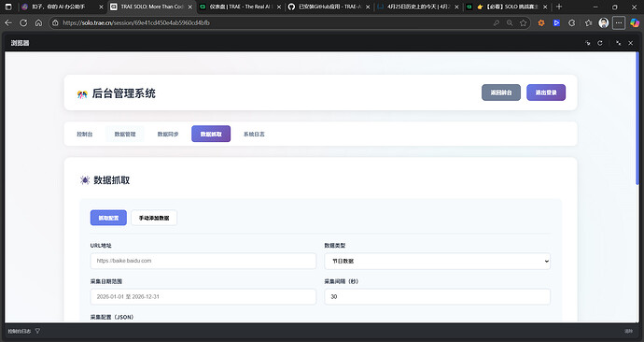Filter the 控制台日志 with funnel icon
The image size is (644, 342).
point(37,331)
